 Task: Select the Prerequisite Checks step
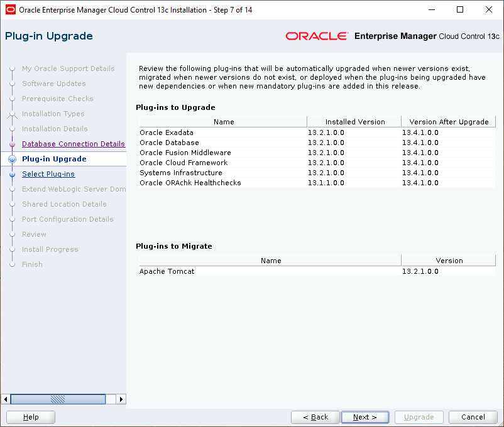(58, 99)
